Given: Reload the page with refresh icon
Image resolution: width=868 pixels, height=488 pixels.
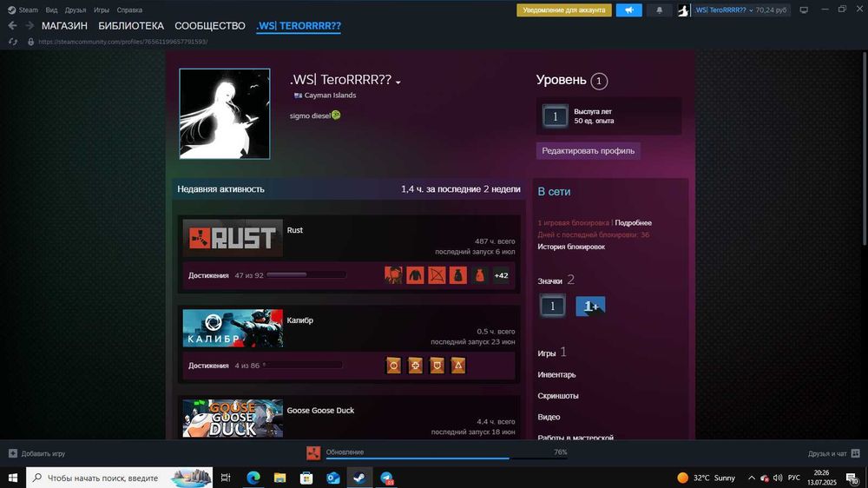Looking at the screenshot, I should coord(13,42).
